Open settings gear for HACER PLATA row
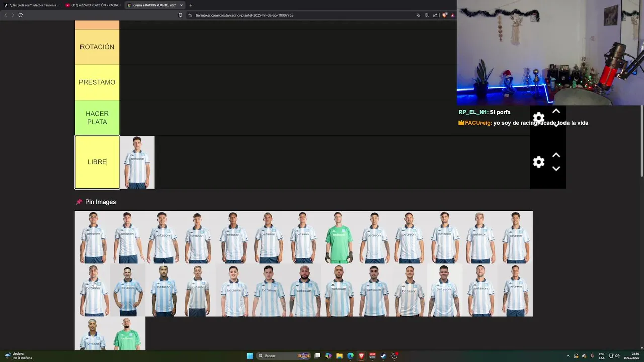 click(539, 118)
